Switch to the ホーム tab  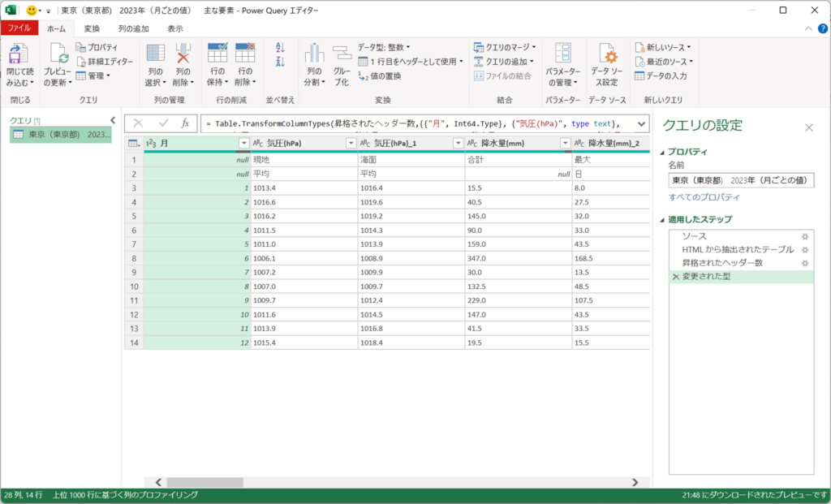pyautogui.click(x=56, y=28)
